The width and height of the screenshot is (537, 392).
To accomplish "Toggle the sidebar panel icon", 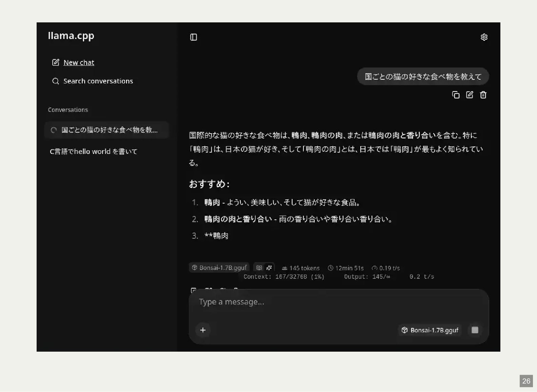I will click(194, 37).
